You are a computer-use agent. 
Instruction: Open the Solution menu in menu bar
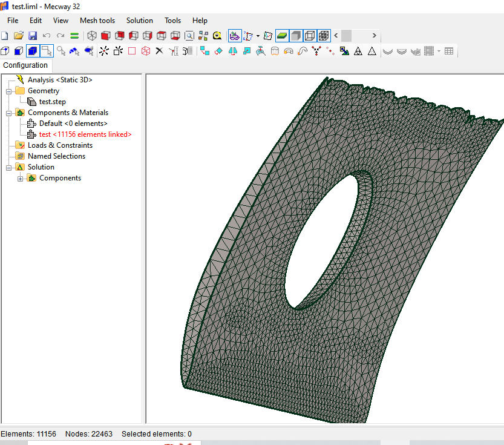coord(139,21)
